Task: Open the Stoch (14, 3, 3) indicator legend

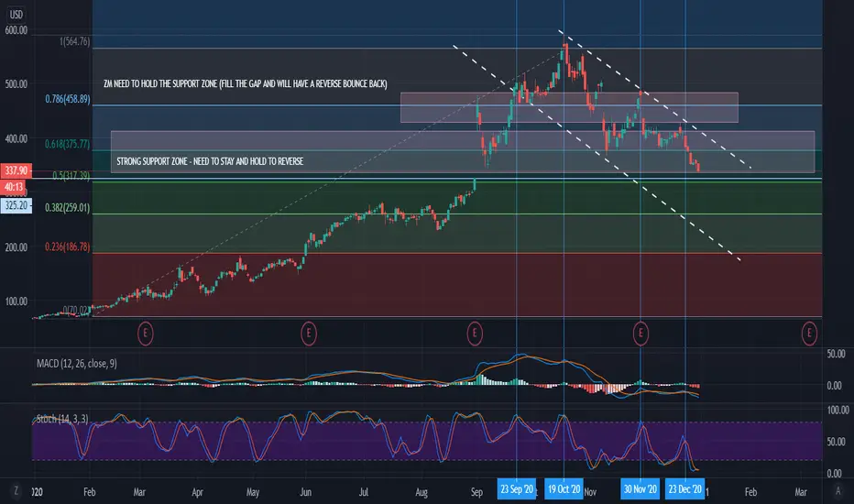Action: [x=62, y=419]
